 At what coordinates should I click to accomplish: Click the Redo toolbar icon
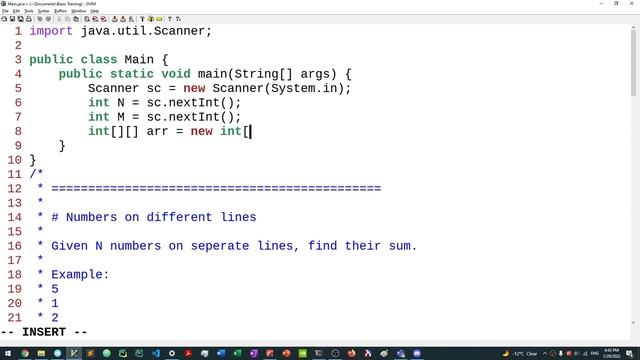[x=48, y=19]
